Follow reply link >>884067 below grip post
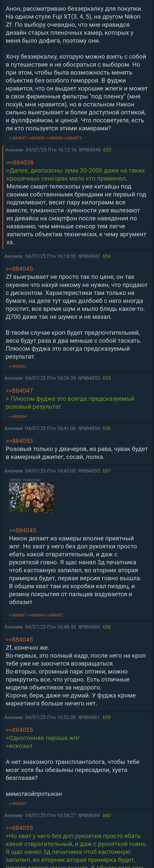The height and width of the screenshot is (868, 154). point(54,615)
